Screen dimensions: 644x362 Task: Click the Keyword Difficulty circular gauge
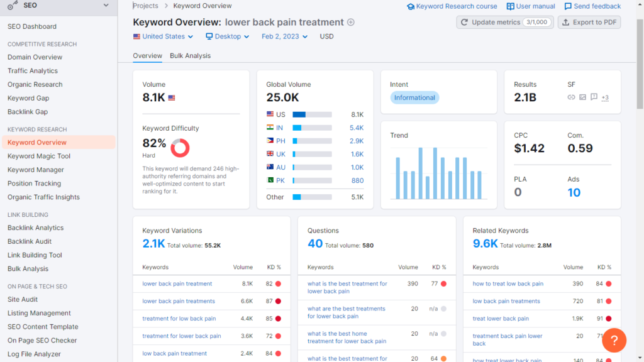coord(180,148)
